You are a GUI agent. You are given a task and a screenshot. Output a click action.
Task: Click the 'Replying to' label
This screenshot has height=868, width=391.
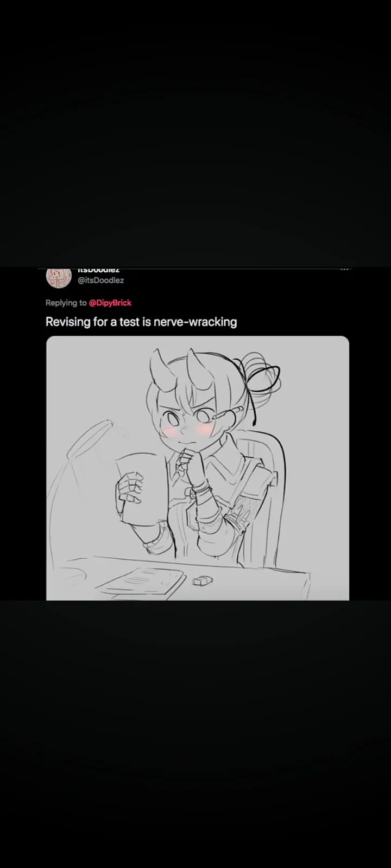[x=66, y=303]
